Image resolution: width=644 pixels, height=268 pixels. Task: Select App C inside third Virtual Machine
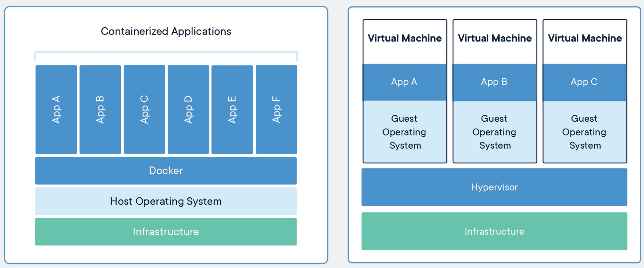point(584,82)
